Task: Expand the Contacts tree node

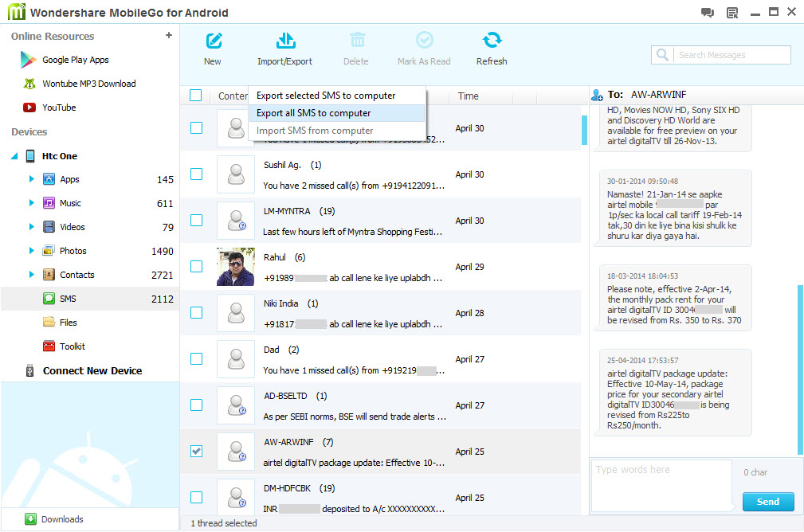Action: pyautogui.click(x=31, y=275)
